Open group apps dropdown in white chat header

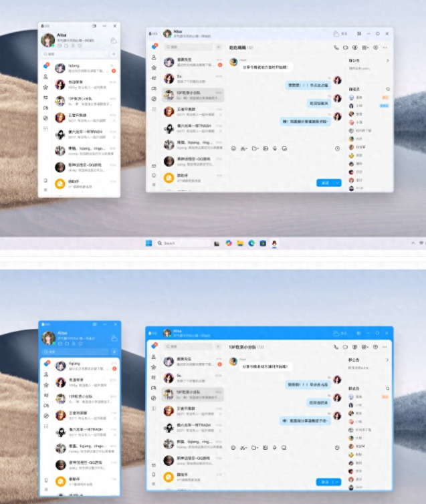click(x=366, y=47)
